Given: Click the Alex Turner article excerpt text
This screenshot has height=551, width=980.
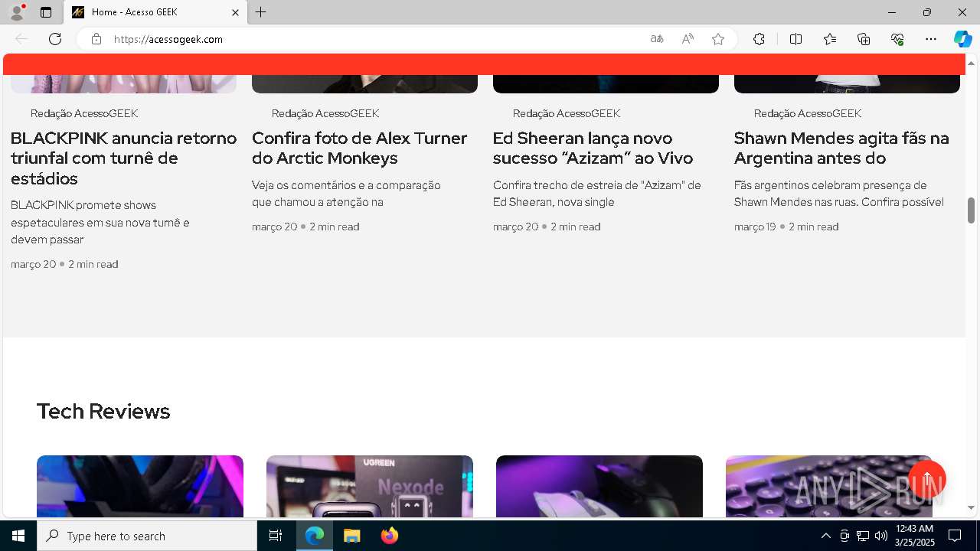Looking at the screenshot, I should [x=346, y=194].
